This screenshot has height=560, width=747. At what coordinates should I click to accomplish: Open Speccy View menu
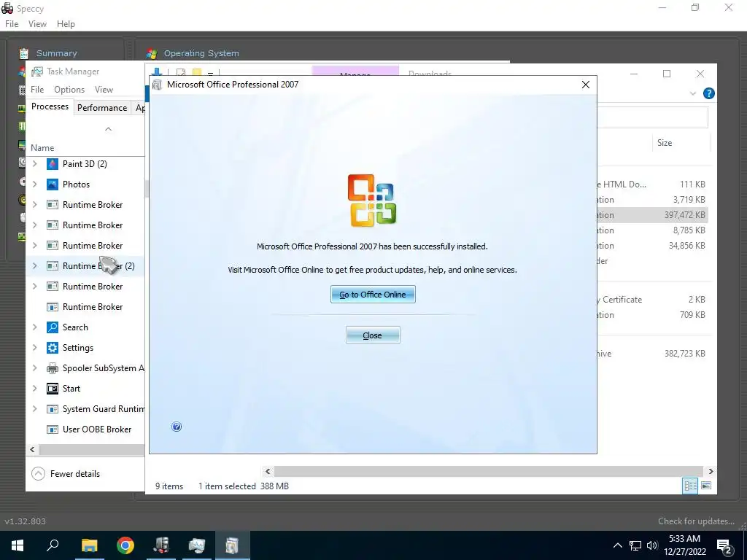click(37, 24)
